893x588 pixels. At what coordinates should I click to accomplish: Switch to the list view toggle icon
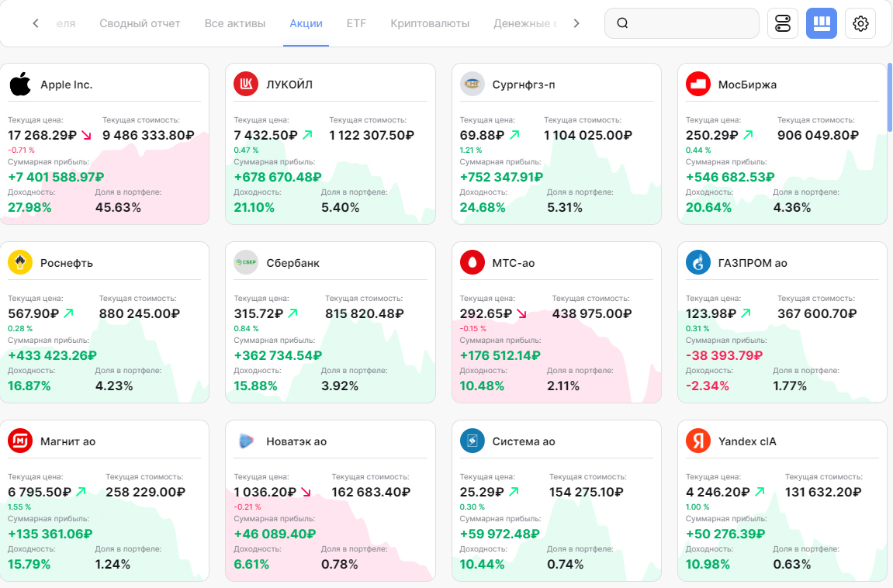click(783, 23)
